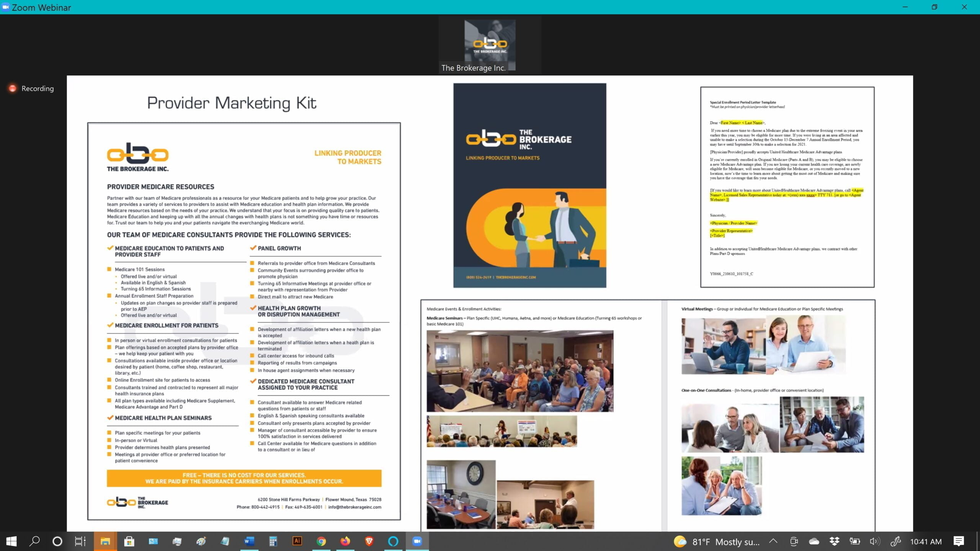Open the Outlook contacts app icon in taskbar
The height and width of the screenshot is (551, 980).
(154, 541)
